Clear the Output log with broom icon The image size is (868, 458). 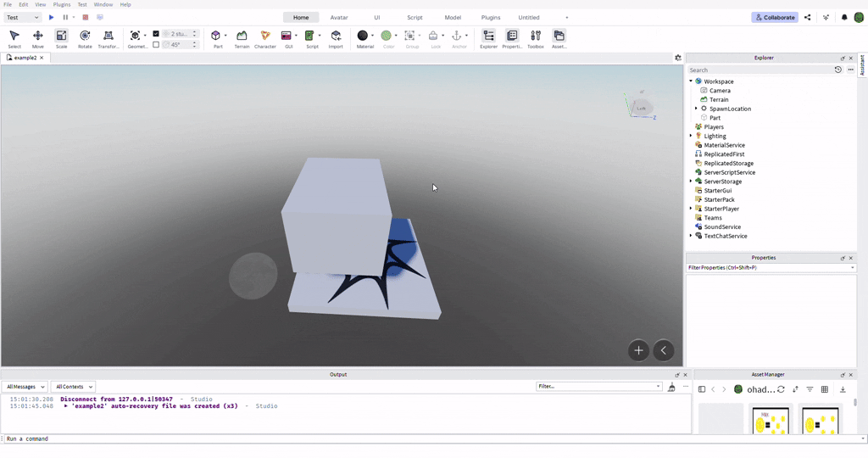tap(671, 387)
